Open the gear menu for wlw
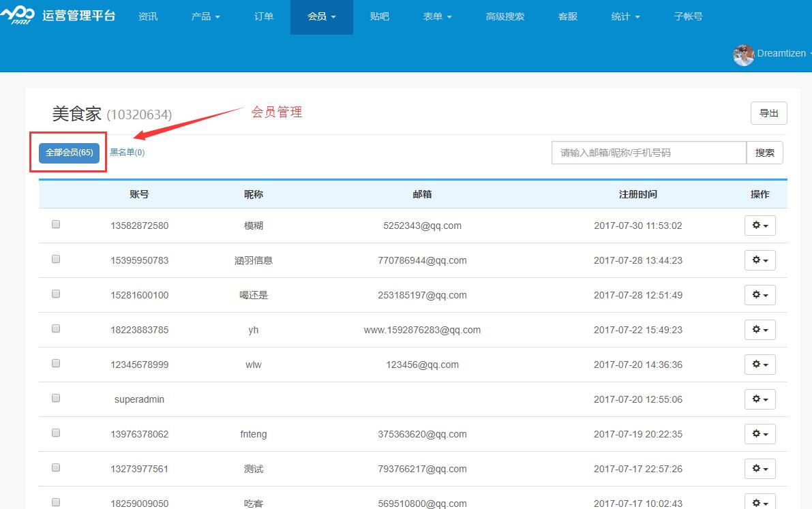812x509 pixels. (760, 364)
